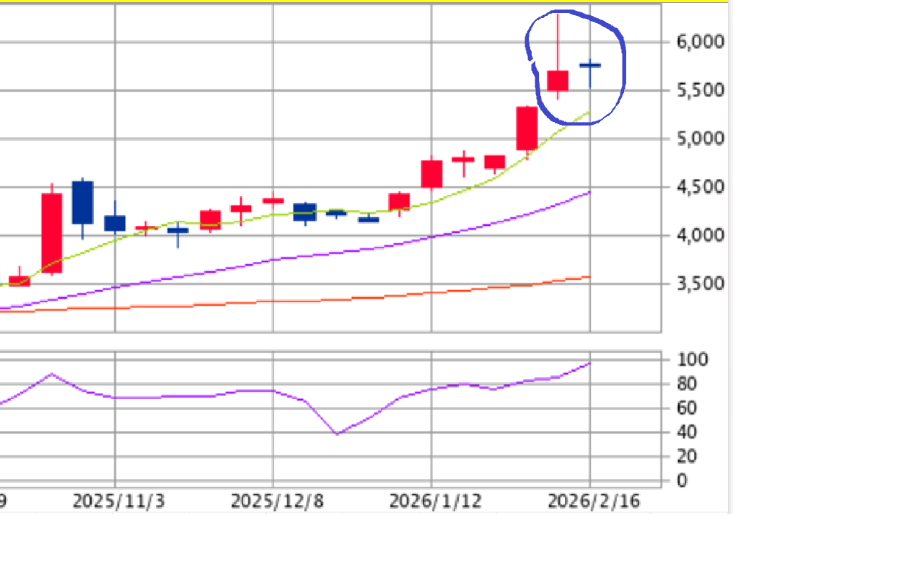Click the blue candle on the 2025/11/3 gridline
Screen dimensions: 909x588
pos(115,222)
